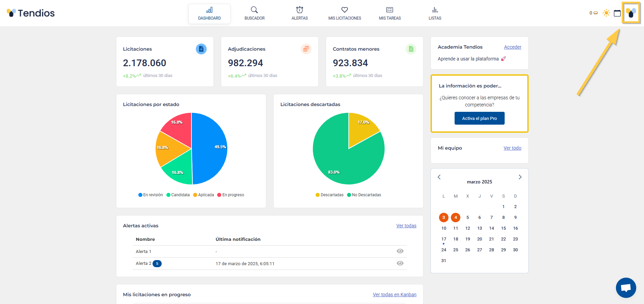Switch to Mis Licitaciones tab
The width and height of the screenshot is (644, 304).
[344, 14]
